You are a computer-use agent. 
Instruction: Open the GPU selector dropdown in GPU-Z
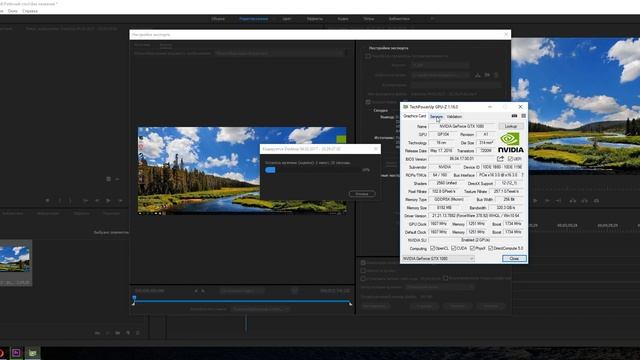pos(438,258)
